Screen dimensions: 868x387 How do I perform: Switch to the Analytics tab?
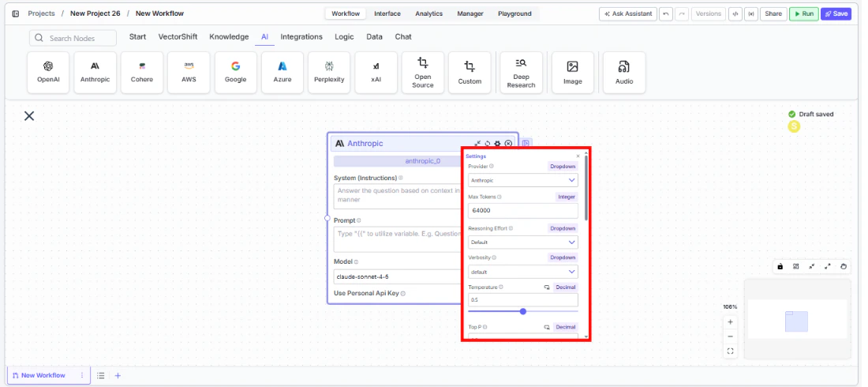(x=429, y=14)
